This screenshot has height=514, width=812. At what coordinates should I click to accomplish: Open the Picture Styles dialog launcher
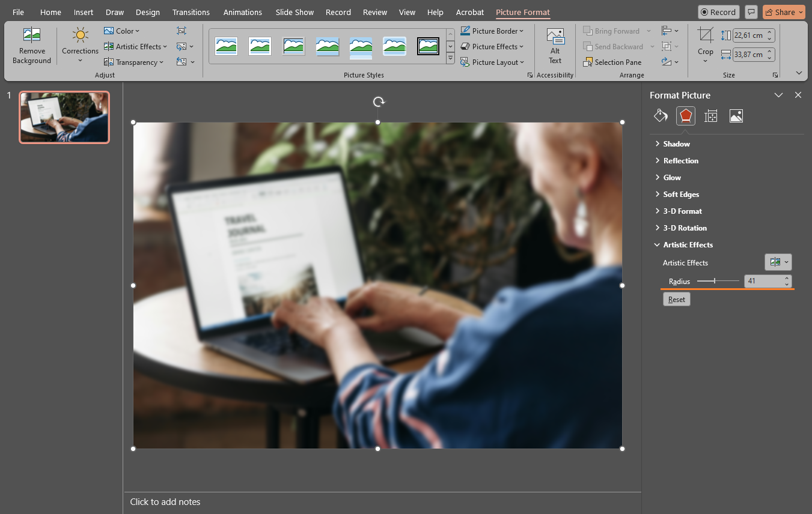tap(530, 75)
